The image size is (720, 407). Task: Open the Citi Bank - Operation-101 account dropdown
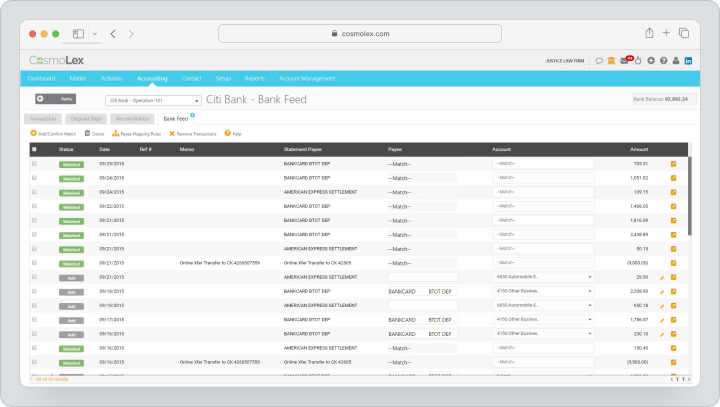click(153, 100)
